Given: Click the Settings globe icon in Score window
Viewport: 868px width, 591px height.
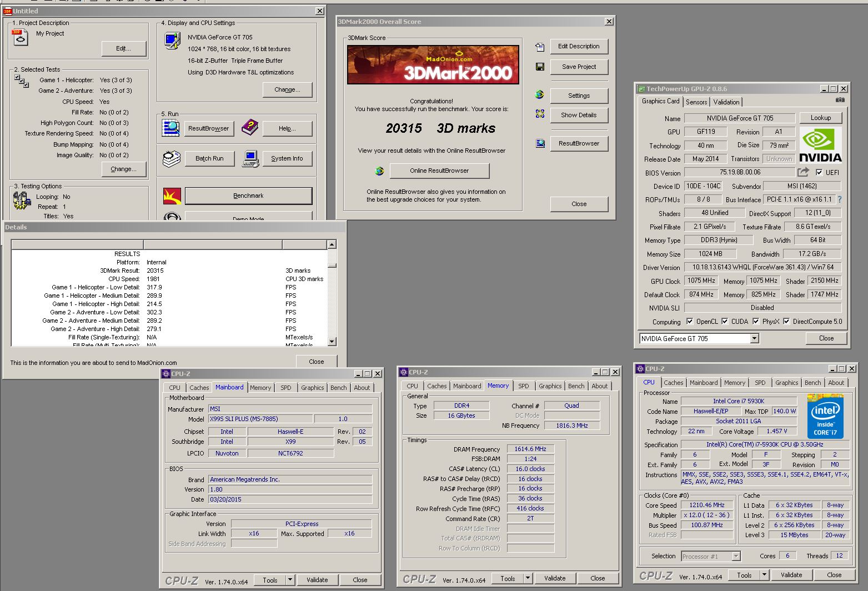Looking at the screenshot, I should coord(539,94).
